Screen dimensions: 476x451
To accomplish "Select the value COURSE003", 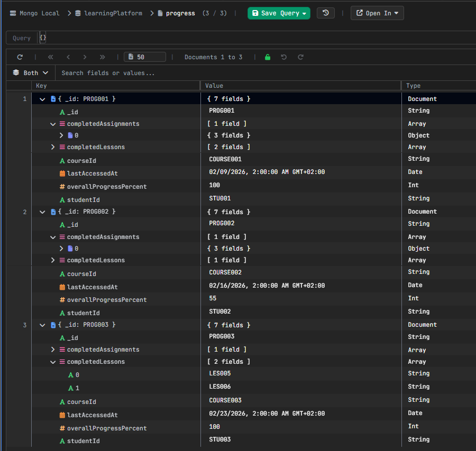I will tap(225, 400).
